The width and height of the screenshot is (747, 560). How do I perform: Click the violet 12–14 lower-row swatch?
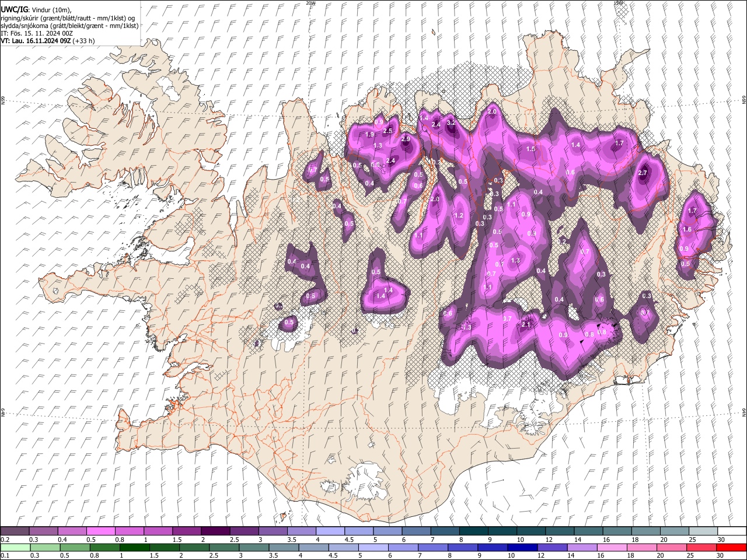[x=551, y=547]
